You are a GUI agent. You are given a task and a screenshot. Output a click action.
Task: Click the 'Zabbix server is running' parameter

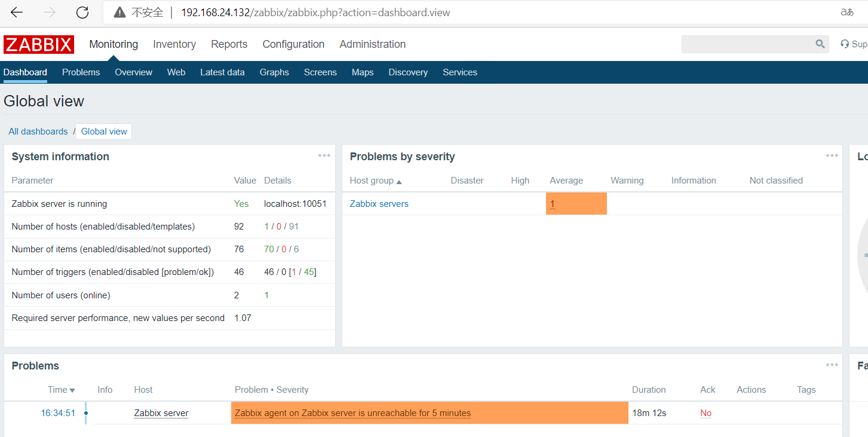(59, 204)
